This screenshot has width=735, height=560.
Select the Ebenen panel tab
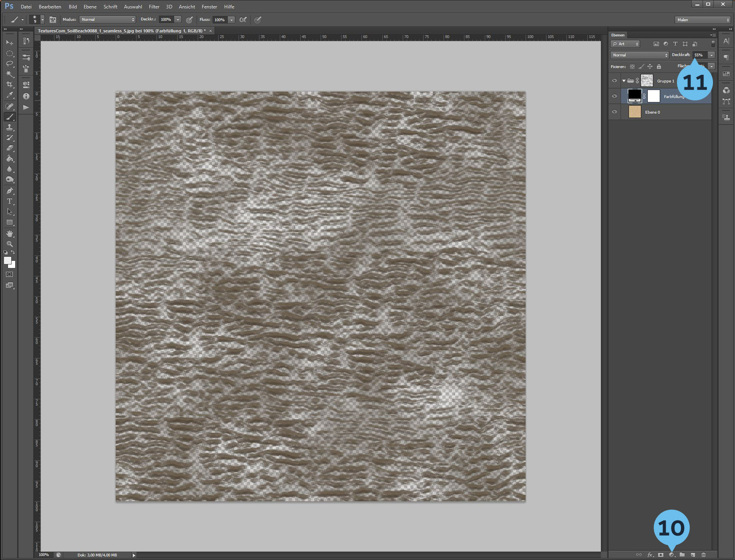[618, 35]
